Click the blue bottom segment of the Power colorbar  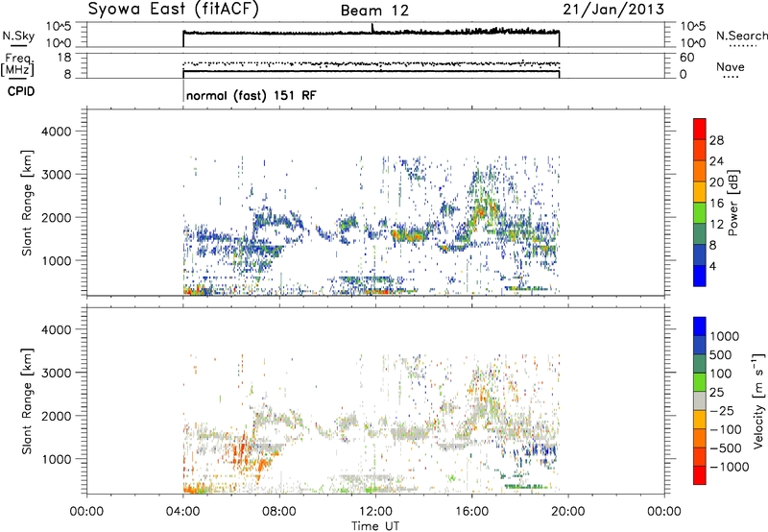(700, 276)
